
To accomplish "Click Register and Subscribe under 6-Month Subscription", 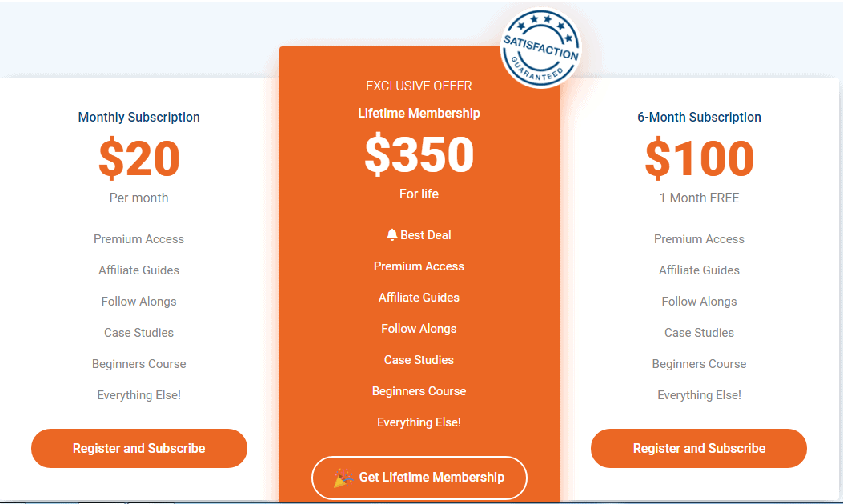I will pos(699,448).
